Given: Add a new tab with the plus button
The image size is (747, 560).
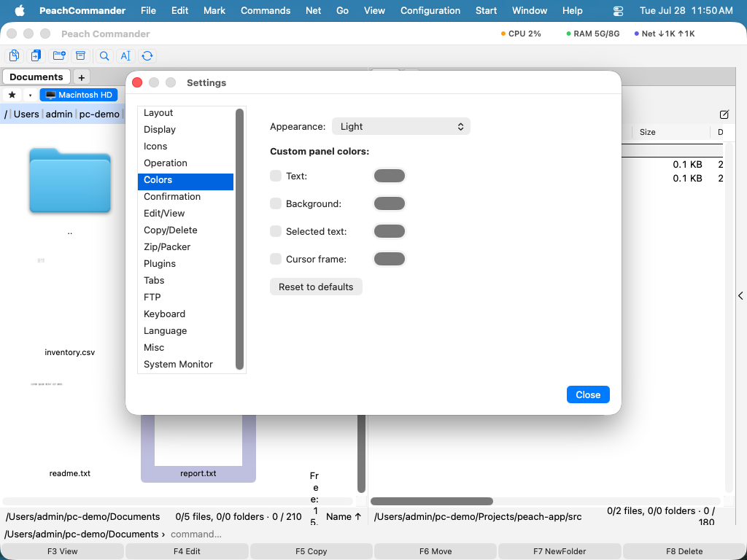Looking at the screenshot, I should pos(82,77).
